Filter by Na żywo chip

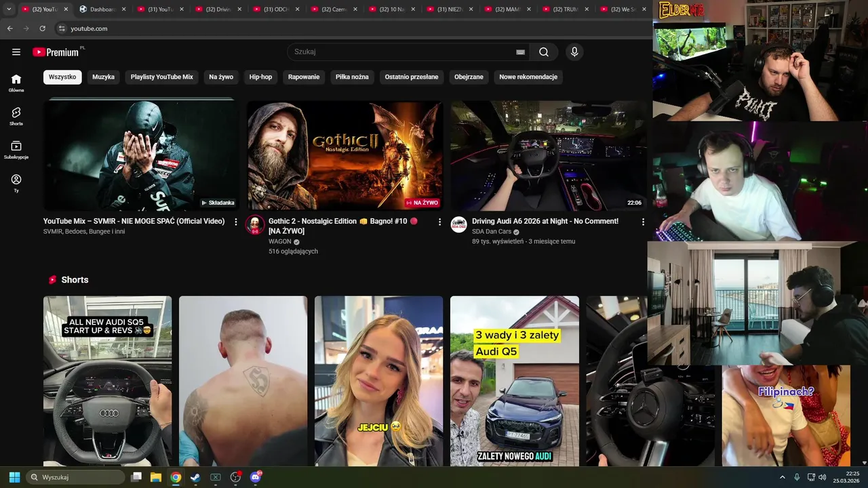tap(221, 77)
